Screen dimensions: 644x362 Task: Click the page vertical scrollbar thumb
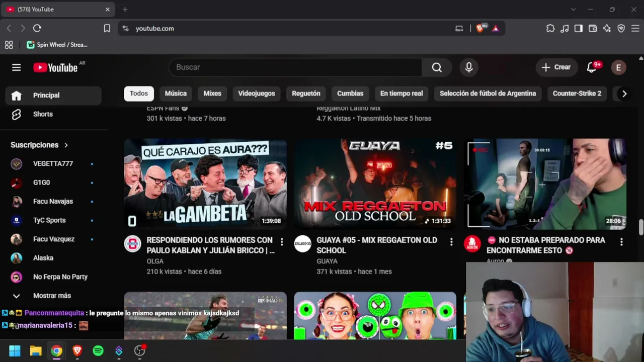[x=640, y=227]
